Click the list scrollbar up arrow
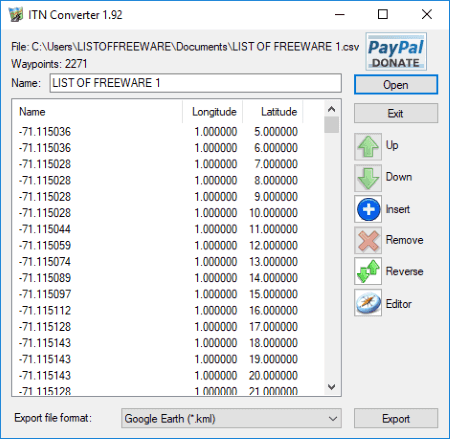The width and height of the screenshot is (450, 439). point(331,109)
